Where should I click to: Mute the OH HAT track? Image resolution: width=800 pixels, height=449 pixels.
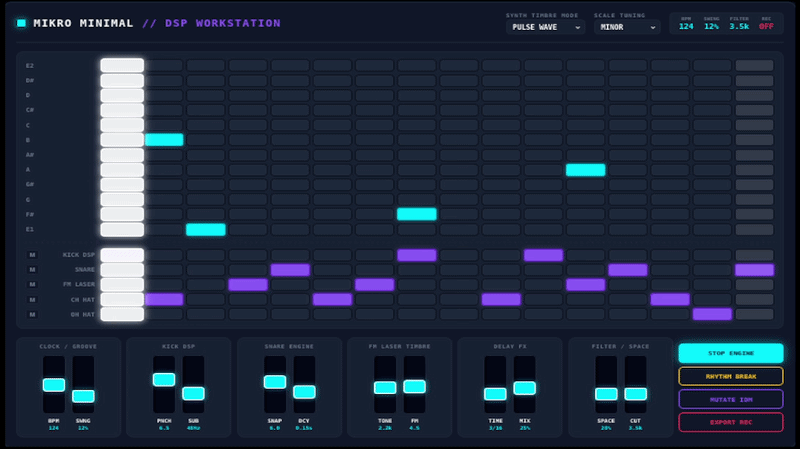pyautogui.click(x=32, y=314)
